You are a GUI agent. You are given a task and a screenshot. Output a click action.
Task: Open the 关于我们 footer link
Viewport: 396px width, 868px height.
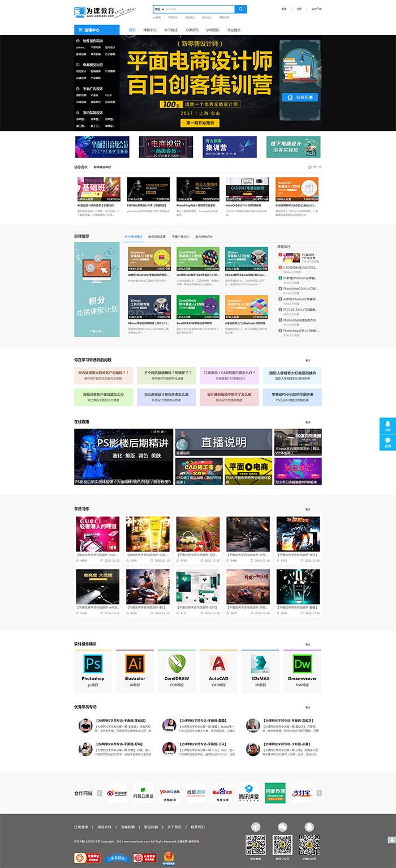174,827
